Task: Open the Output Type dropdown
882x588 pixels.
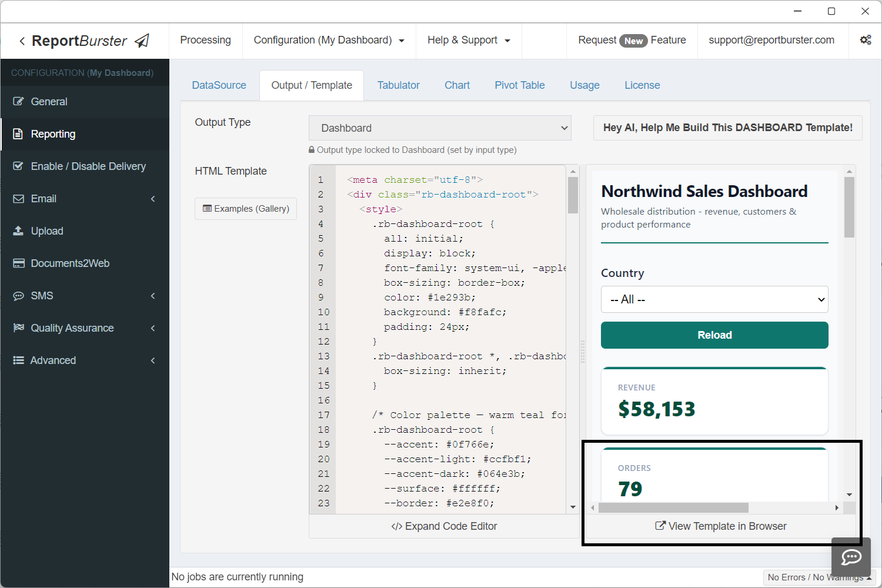Action: pyautogui.click(x=440, y=128)
